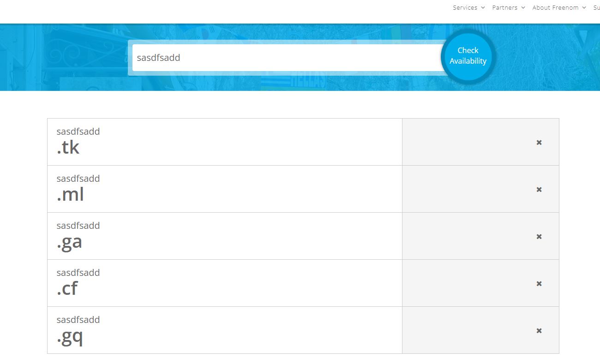Viewport: 600px width, 364px height.
Task: Open the Partners dropdown menu
Action: [509, 7]
